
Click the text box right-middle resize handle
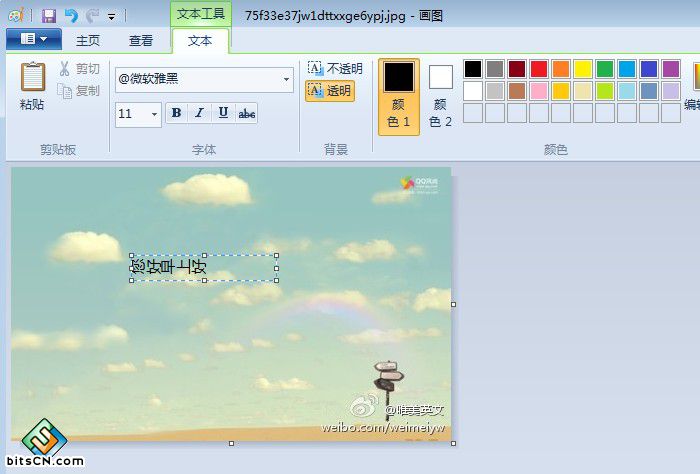276,268
